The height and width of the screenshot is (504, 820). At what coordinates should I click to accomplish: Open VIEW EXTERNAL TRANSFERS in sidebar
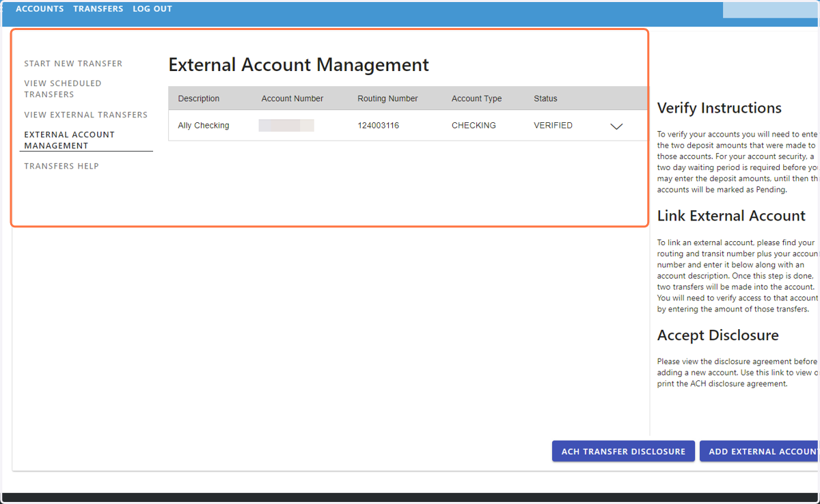pos(86,115)
